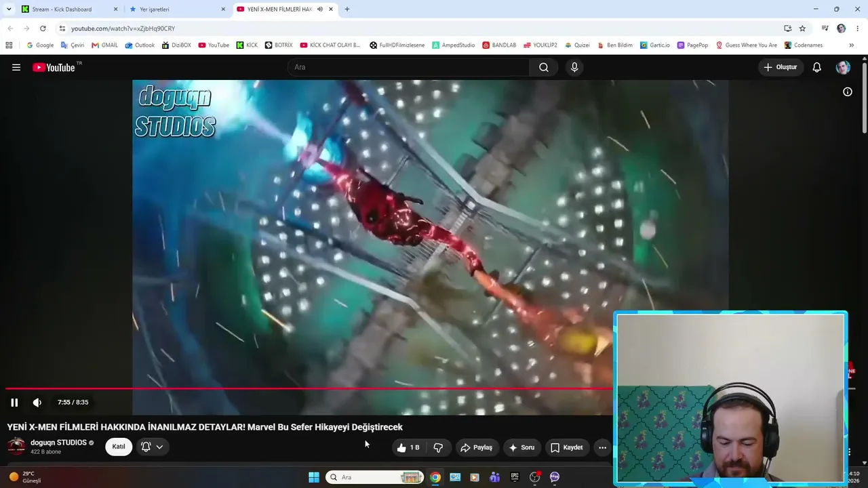Like the video with thumbs up
The height and width of the screenshot is (488, 868).
[x=408, y=447]
